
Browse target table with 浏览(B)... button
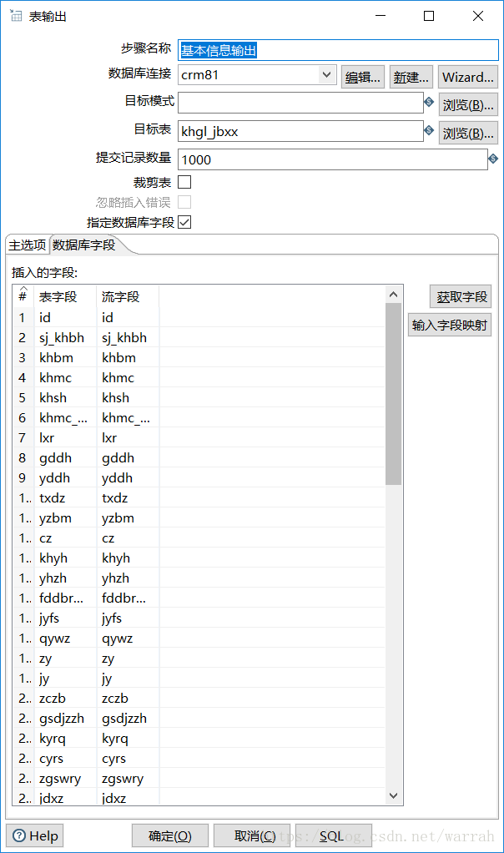tap(468, 134)
